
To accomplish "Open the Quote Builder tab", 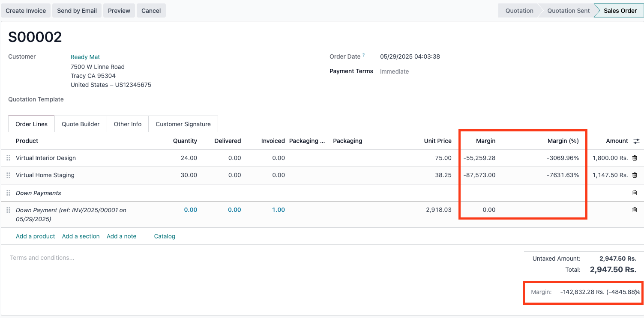I will coord(81,124).
